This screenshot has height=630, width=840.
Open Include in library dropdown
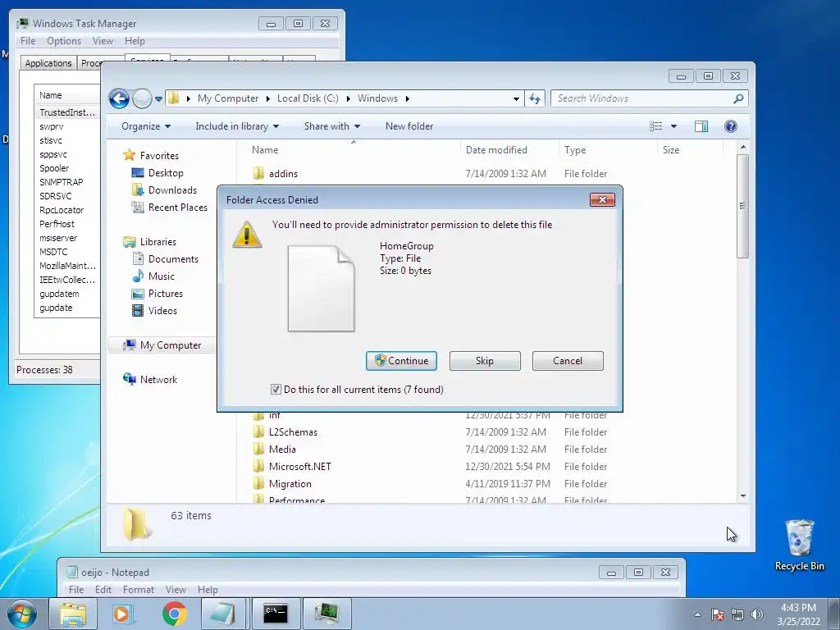pyautogui.click(x=237, y=126)
